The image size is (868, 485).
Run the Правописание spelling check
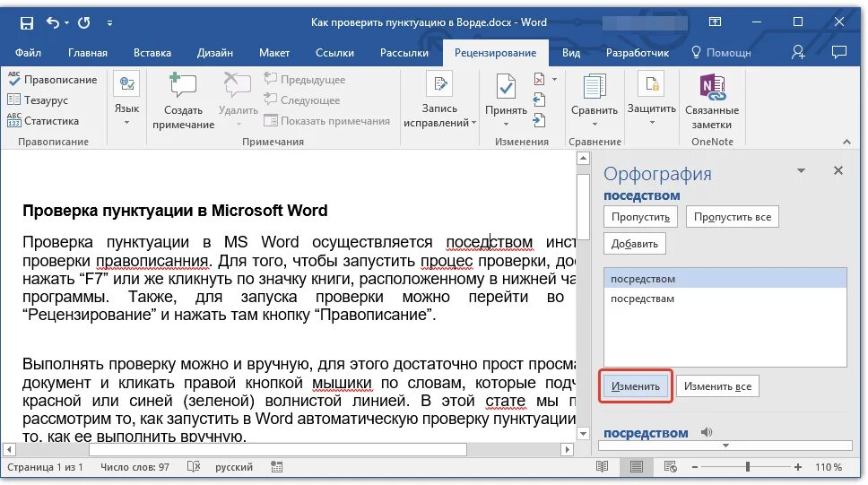[x=52, y=80]
